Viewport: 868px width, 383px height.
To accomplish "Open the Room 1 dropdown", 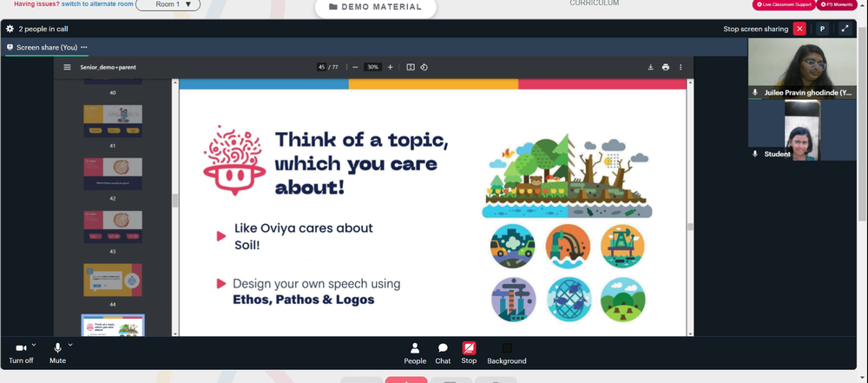I will coord(168,4).
